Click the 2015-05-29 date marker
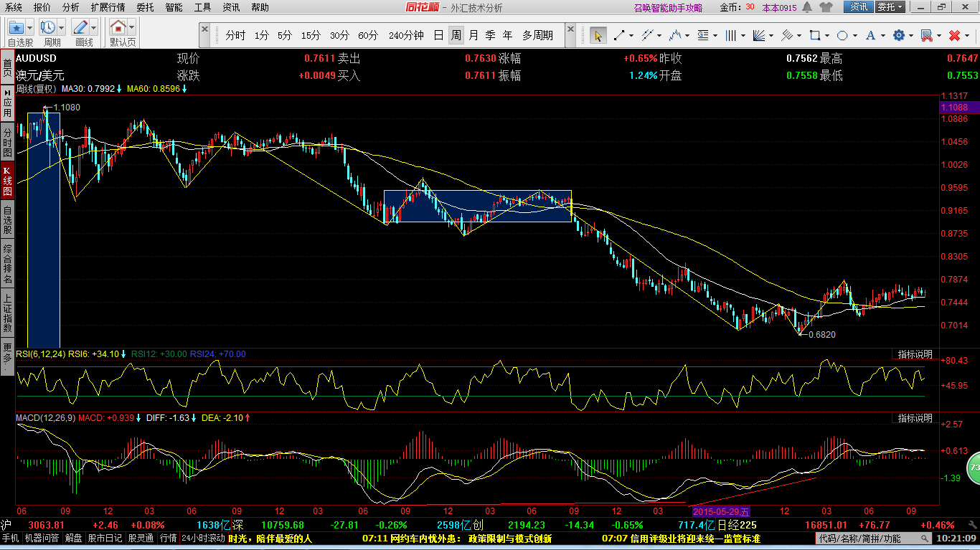 721,511
